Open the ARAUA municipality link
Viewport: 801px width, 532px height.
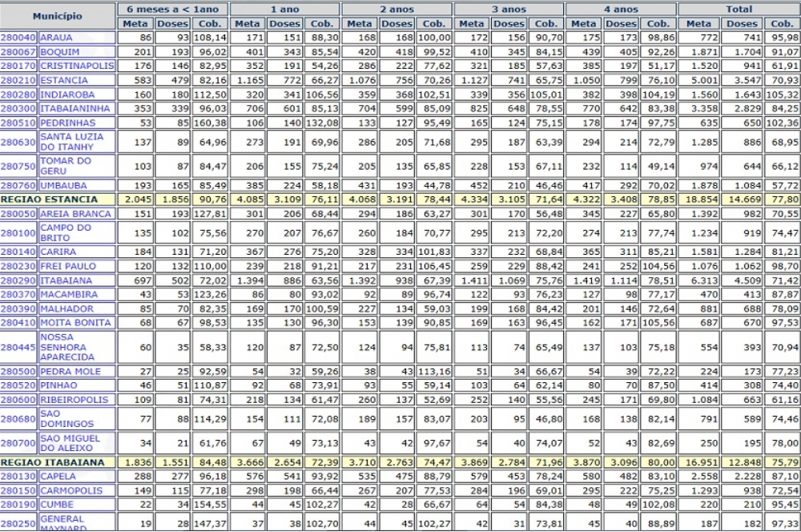pyautogui.click(x=56, y=38)
